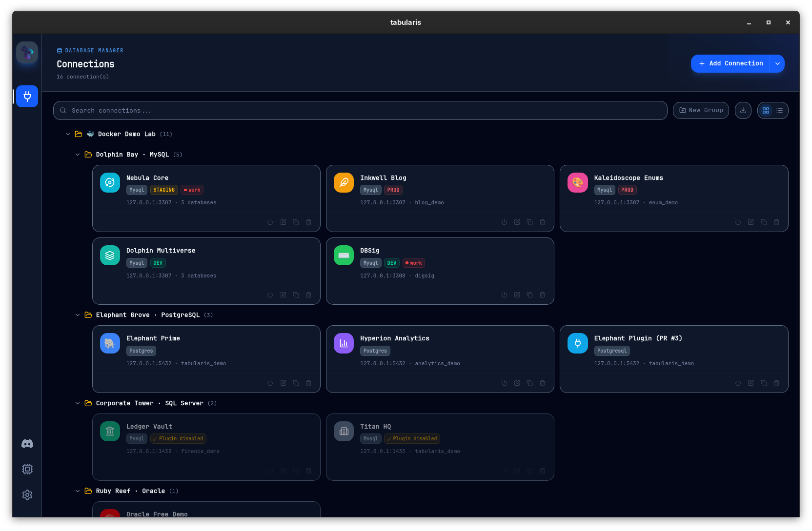Edit the DBSig connection
Image resolution: width=812 pixels, height=531 pixels.
[517, 295]
